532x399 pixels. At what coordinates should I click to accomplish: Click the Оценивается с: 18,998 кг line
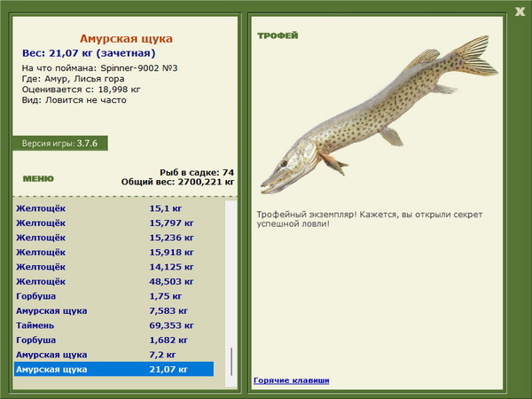[81, 90]
